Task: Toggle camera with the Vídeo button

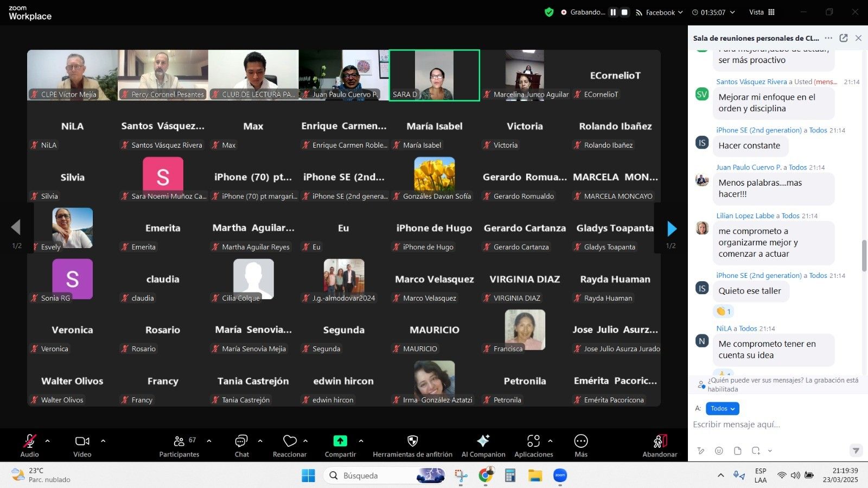Action: tap(82, 441)
